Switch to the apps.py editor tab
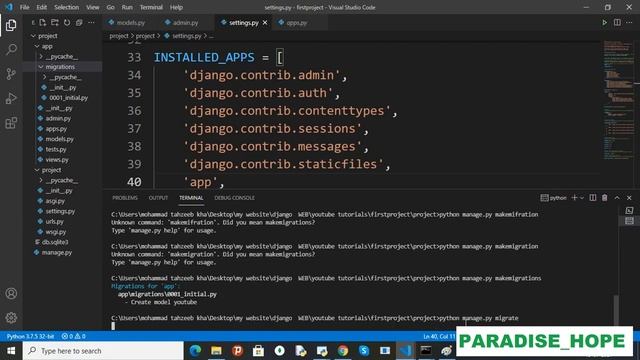The height and width of the screenshot is (360, 640). [x=297, y=23]
